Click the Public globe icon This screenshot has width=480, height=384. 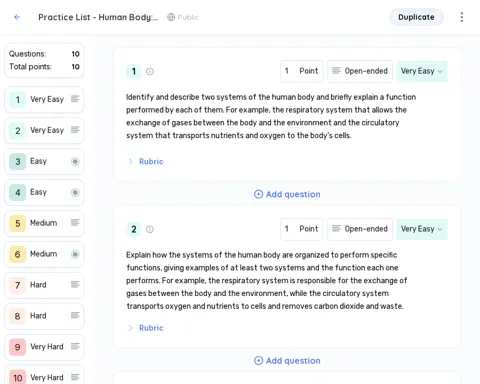coord(171,17)
